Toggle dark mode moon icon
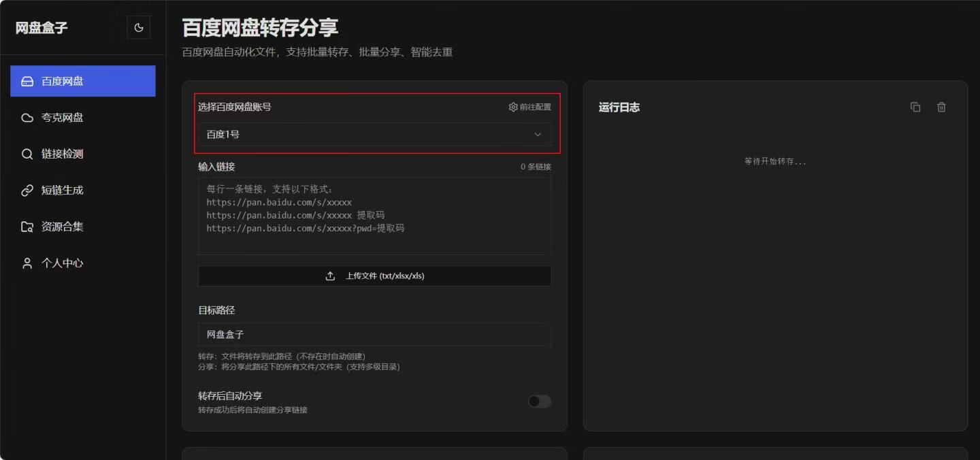This screenshot has width=980, height=460. [139, 28]
